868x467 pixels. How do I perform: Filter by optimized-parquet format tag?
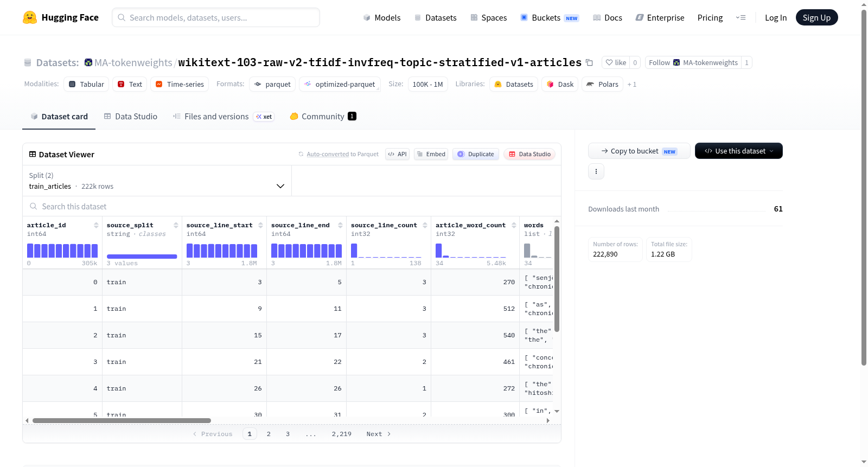click(340, 84)
